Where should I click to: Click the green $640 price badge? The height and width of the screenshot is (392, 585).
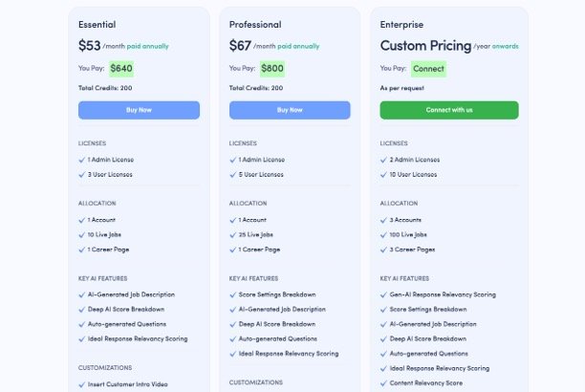121,69
